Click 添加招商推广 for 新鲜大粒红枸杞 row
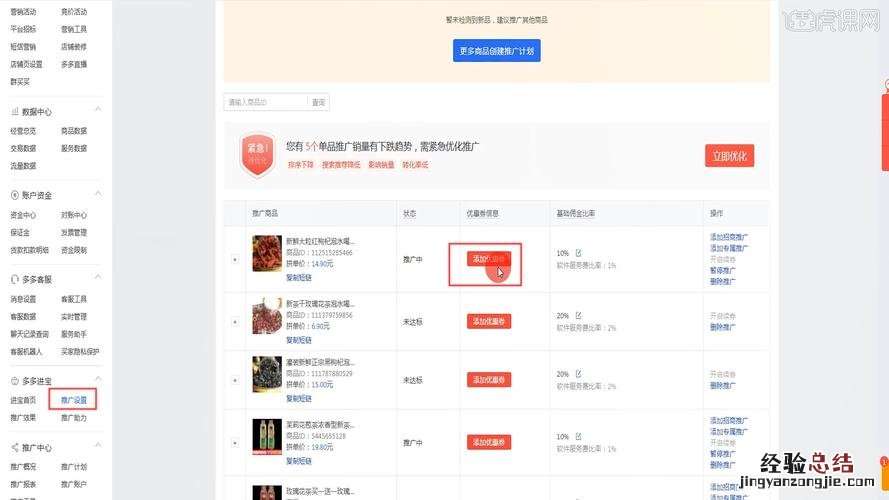 [x=729, y=237]
